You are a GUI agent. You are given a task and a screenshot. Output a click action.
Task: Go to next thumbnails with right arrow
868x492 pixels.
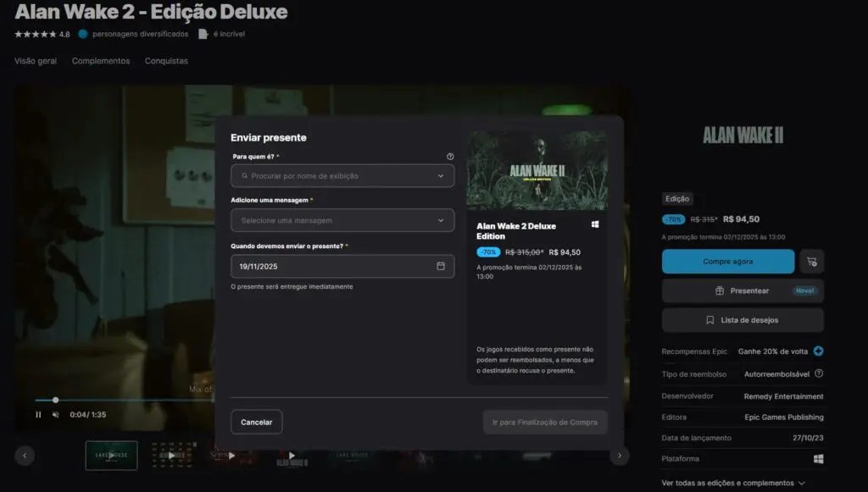click(x=620, y=456)
